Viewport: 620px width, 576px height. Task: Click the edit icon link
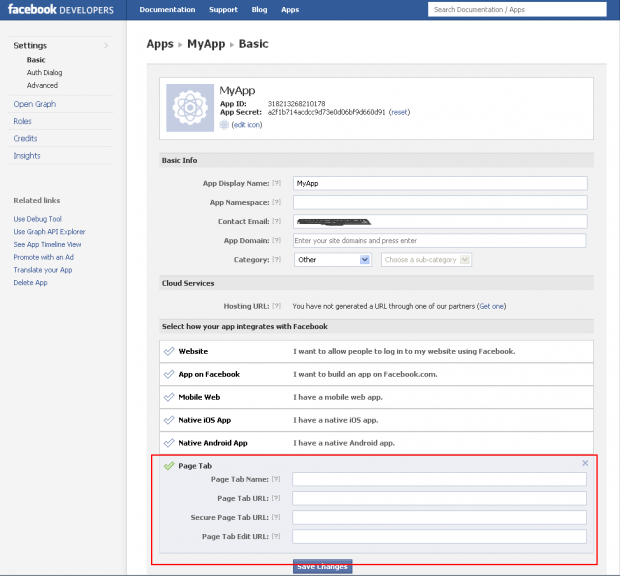pyautogui.click(x=247, y=125)
